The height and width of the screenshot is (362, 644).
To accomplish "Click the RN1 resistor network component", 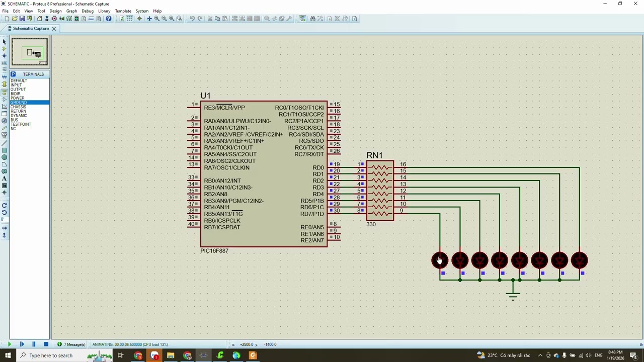I will click(380, 191).
